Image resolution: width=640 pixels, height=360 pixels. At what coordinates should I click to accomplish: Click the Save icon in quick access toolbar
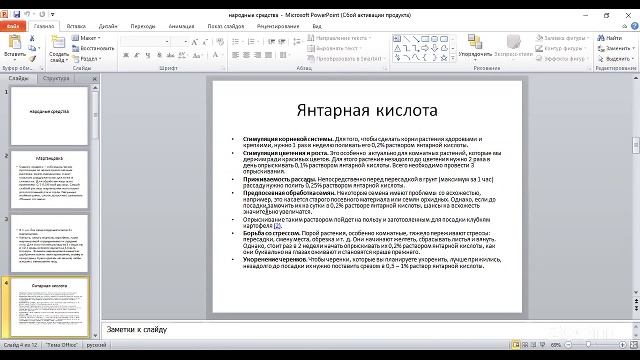17,15
